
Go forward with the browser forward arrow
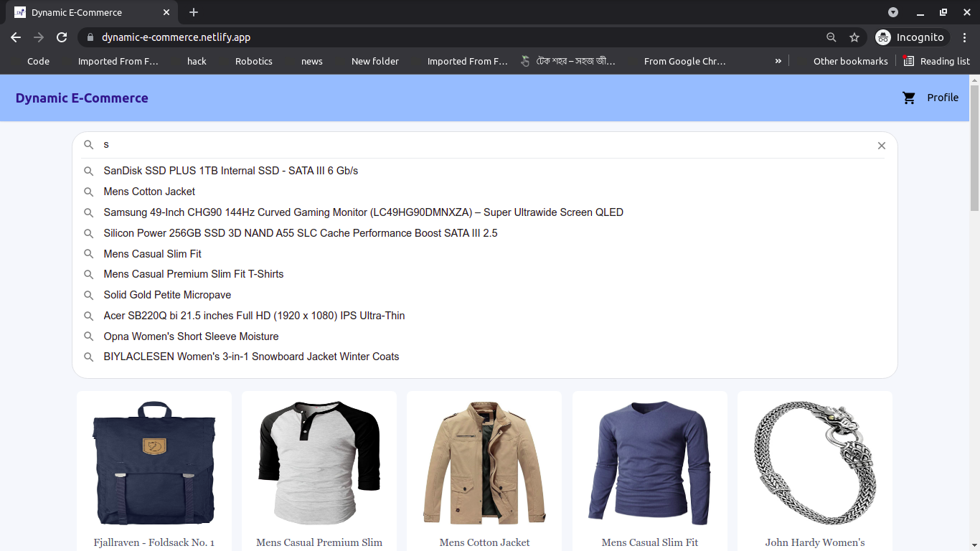click(39, 37)
